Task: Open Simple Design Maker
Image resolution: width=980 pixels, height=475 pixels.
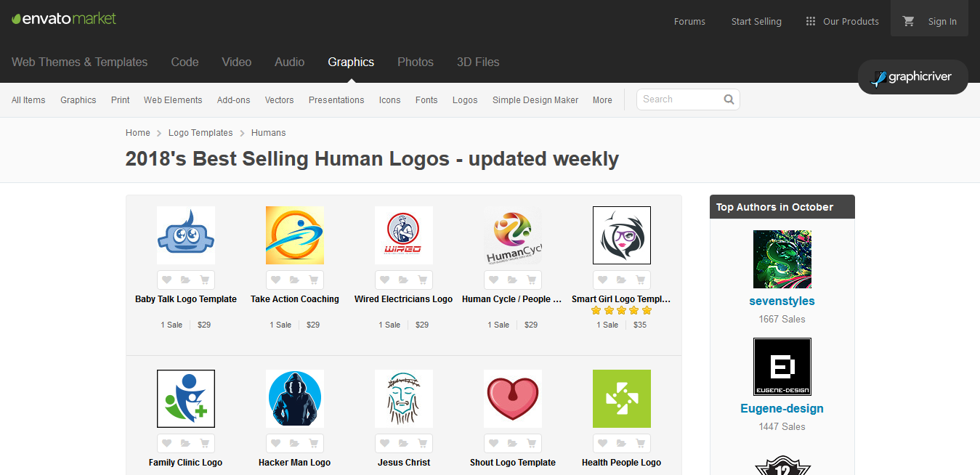Action: 535,100
